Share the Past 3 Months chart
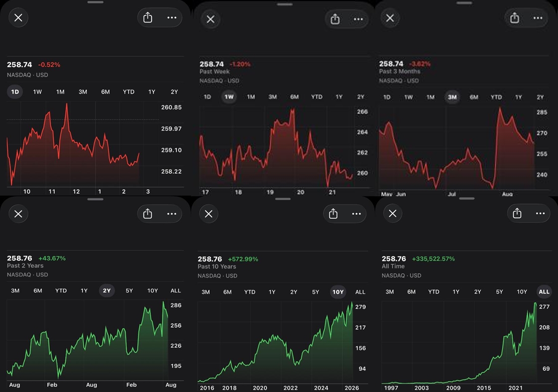Screen dimensions: 558x392 (515, 18)
